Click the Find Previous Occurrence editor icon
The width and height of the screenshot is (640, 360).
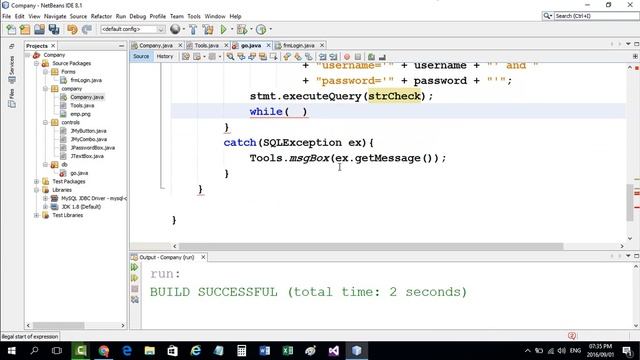point(241,57)
